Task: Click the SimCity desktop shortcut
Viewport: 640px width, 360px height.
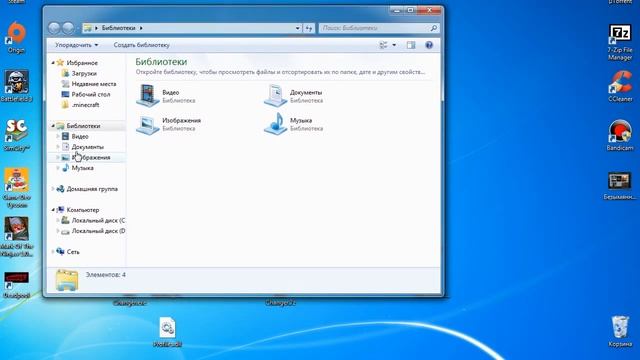Action: click(16, 135)
